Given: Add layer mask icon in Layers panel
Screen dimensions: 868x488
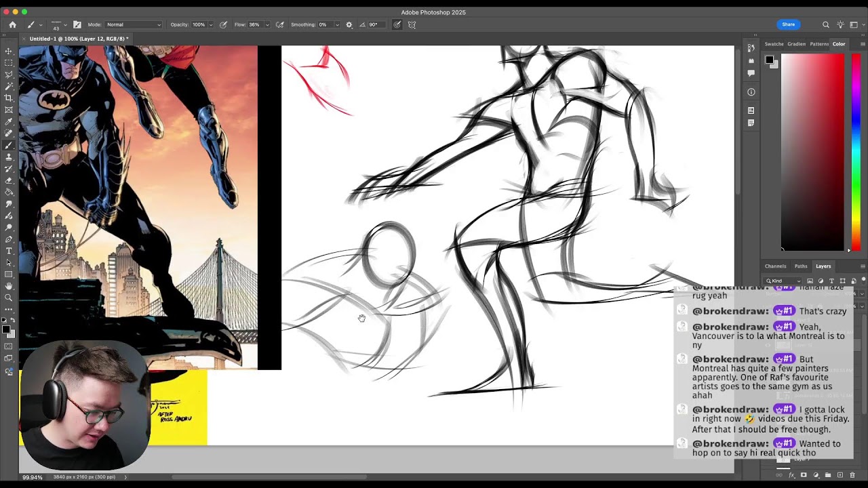Looking at the screenshot, I should point(804,475).
